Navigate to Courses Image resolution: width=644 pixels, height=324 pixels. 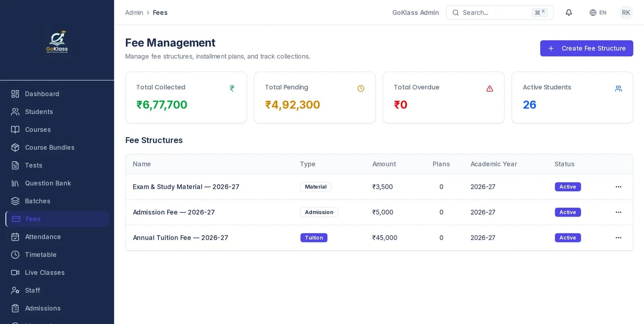point(57,129)
